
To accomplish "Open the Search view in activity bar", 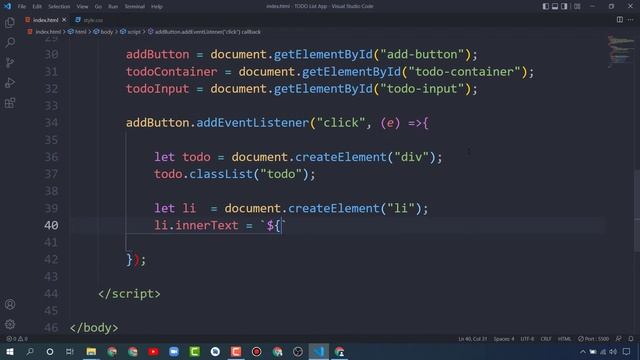I will 10,42.
